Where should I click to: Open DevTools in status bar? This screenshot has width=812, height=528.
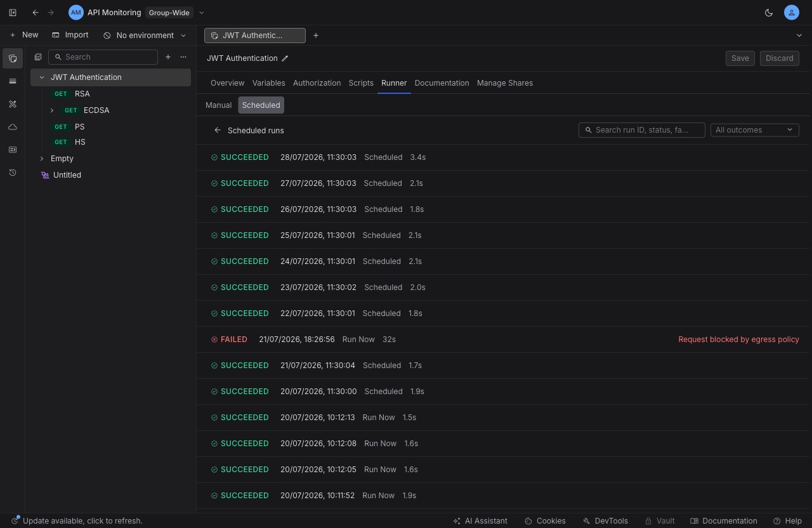pos(605,521)
